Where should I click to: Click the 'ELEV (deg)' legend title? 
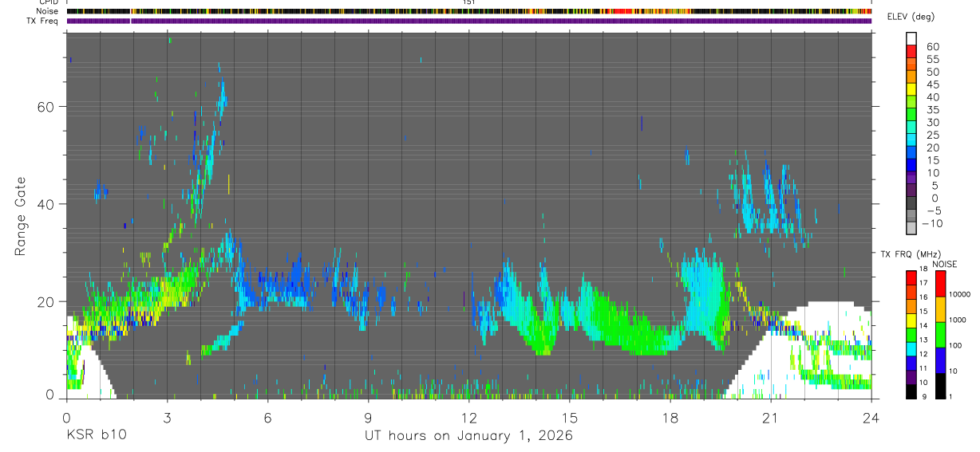pyautogui.click(x=911, y=17)
